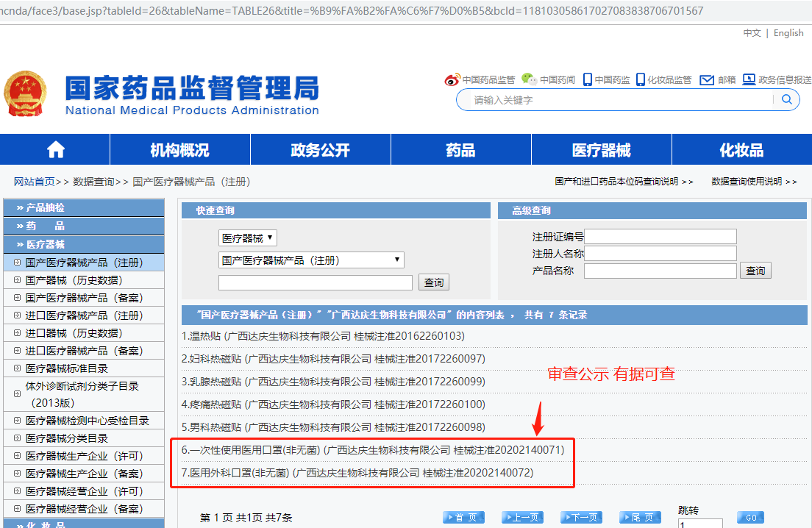Focus the 产品名称 input field
The width and height of the screenshot is (812, 528).
660,271
